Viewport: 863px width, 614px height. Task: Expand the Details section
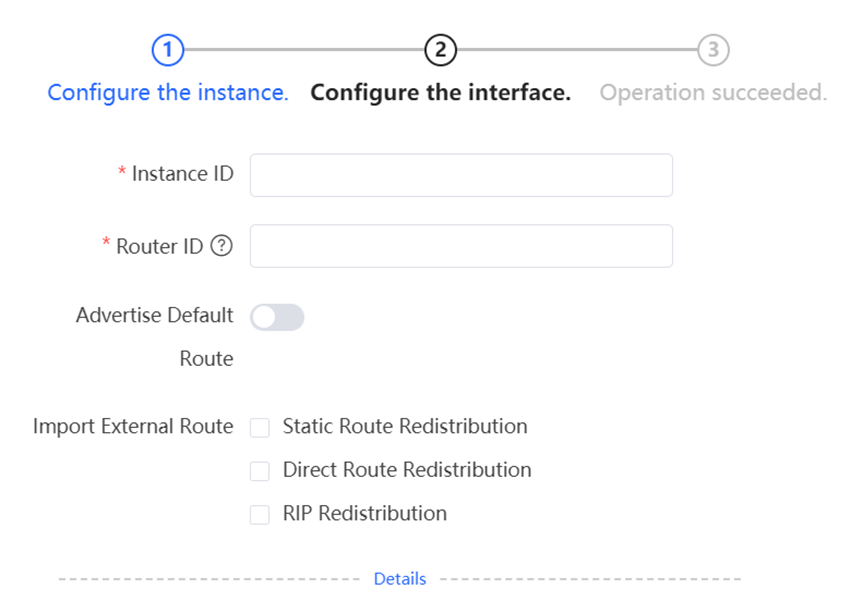[x=400, y=579]
